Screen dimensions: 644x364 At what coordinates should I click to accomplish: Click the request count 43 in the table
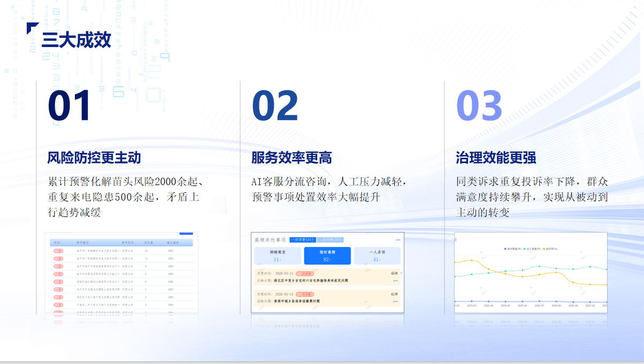click(x=146, y=251)
